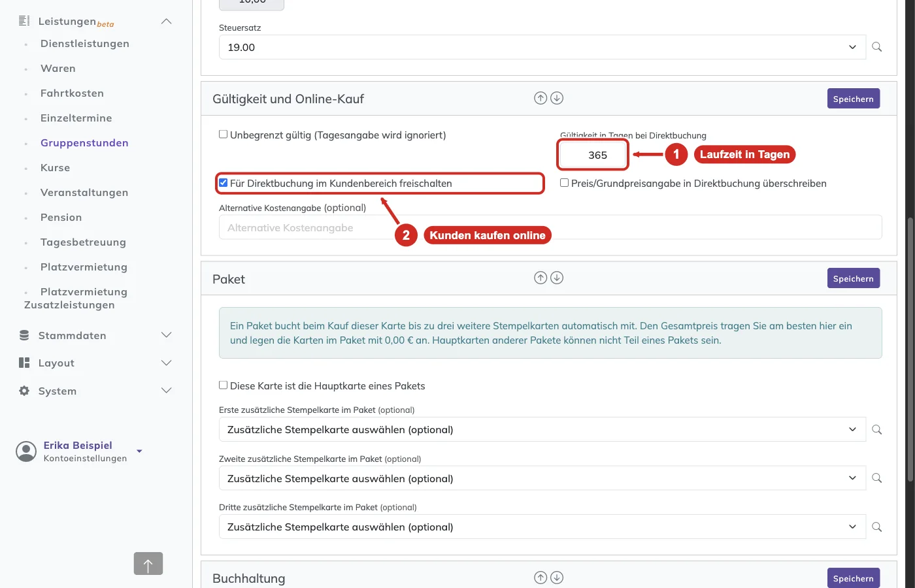The image size is (915, 588).
Task: Open the Erste zusätzliche Stempelkarte dropdown
Action: pos(542,429)
